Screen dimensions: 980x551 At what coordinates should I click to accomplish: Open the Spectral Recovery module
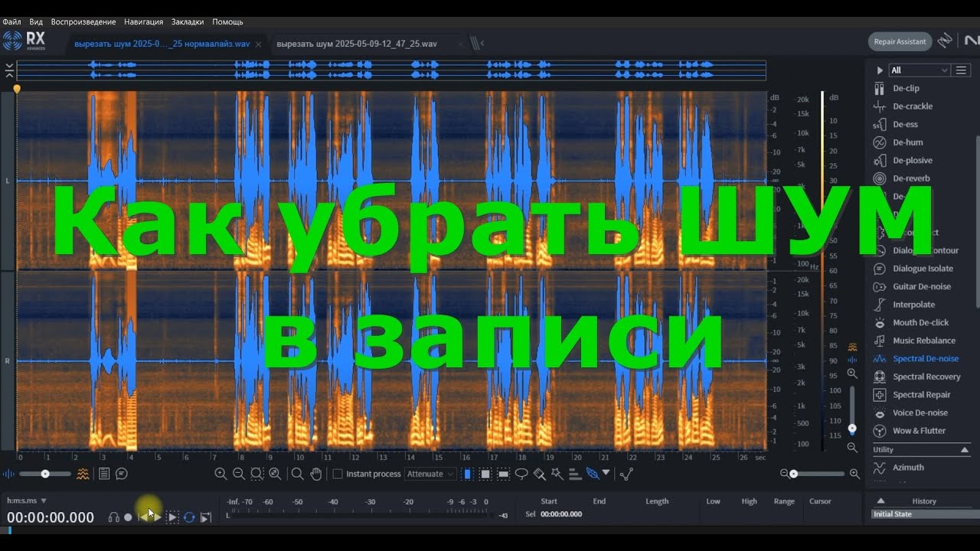(926, 377)
